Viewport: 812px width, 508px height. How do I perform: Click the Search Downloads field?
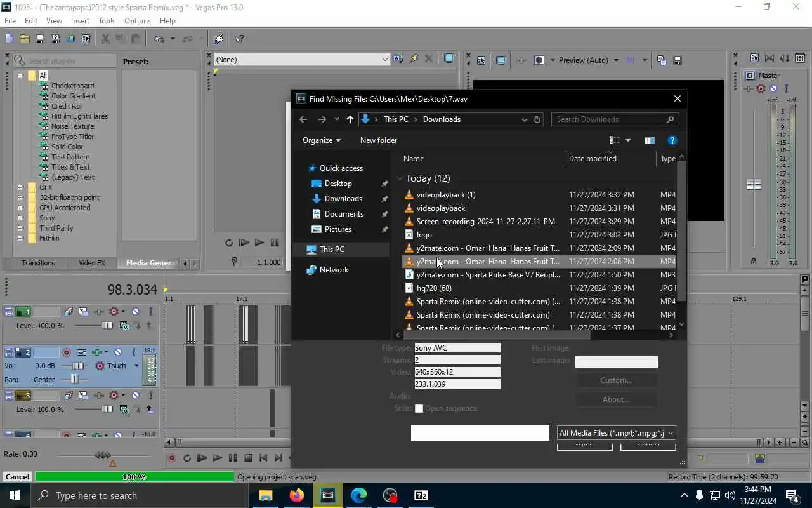click(615, 119)
